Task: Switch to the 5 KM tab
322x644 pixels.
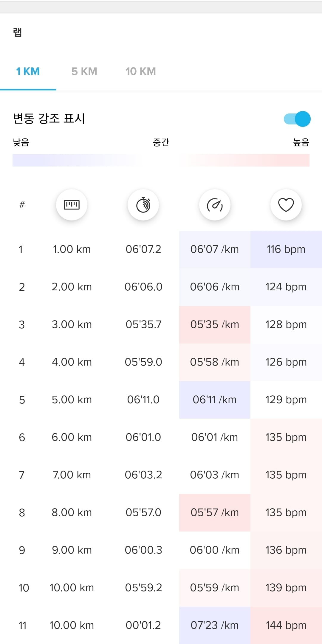Action: (84, 72)
